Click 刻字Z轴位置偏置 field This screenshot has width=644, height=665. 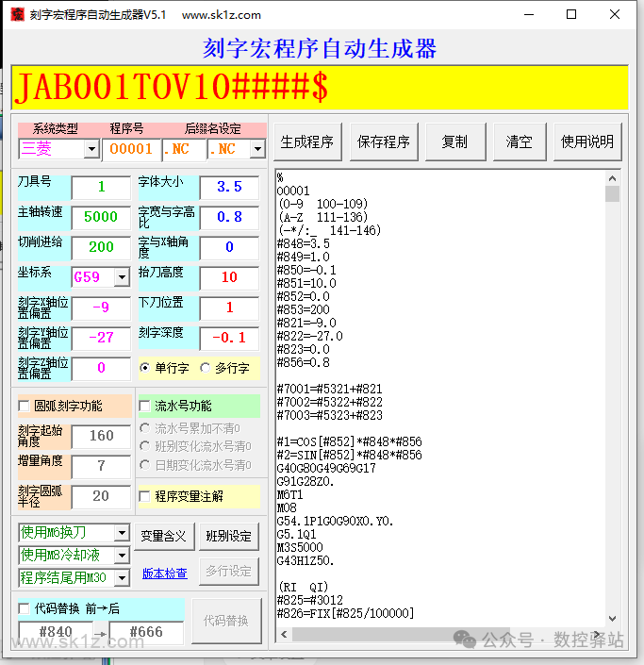point(101,368)
